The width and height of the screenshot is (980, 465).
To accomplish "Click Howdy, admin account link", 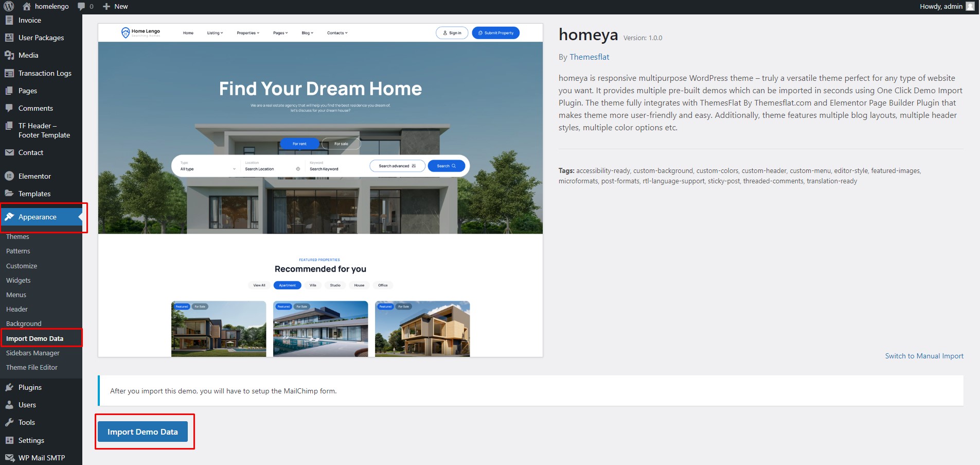I will pos(941,6).
